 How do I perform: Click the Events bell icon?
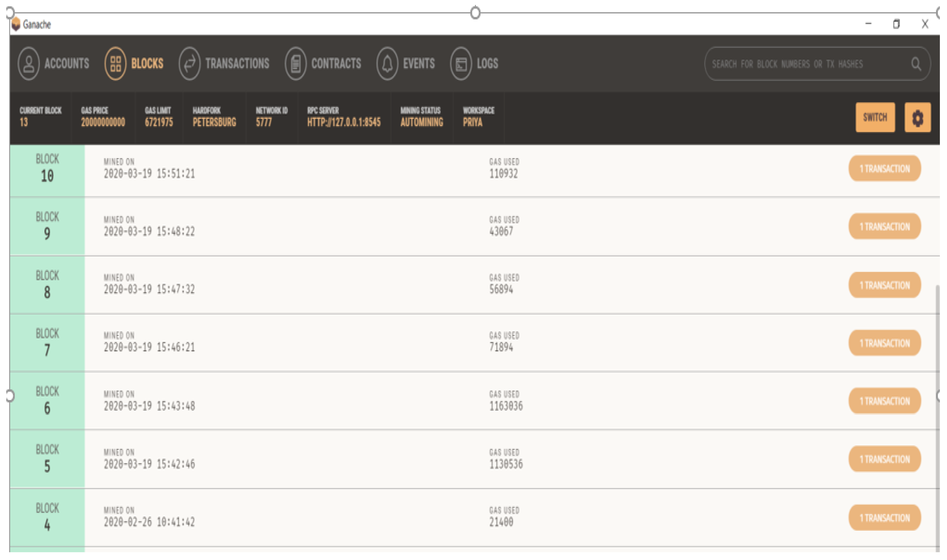[387, 63]
